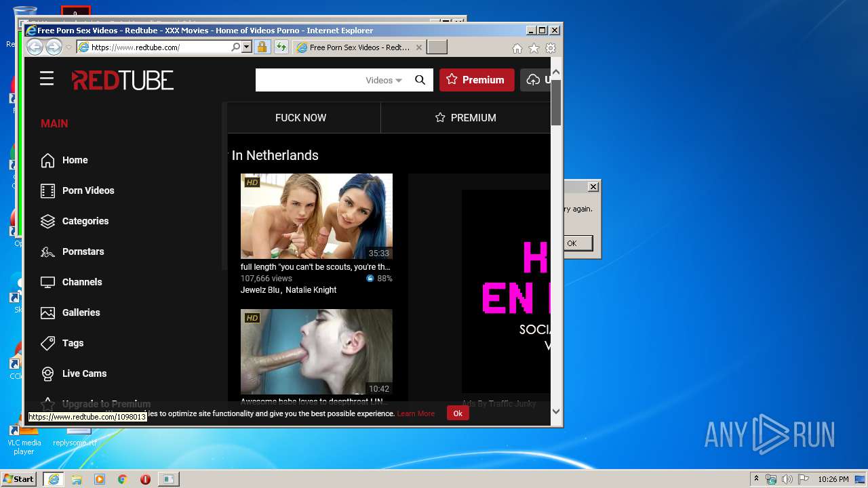The width and height of the screenshot is (868, 488).
Task: Open Opera from the taskbar
Action: pos(145,479)
